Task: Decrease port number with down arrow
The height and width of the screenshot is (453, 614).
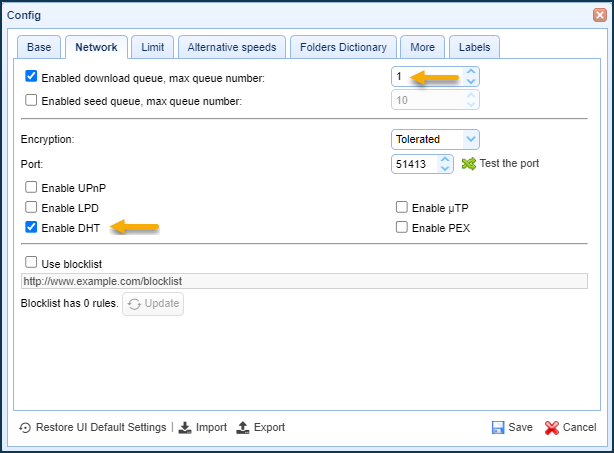Action: coord(445,168)
